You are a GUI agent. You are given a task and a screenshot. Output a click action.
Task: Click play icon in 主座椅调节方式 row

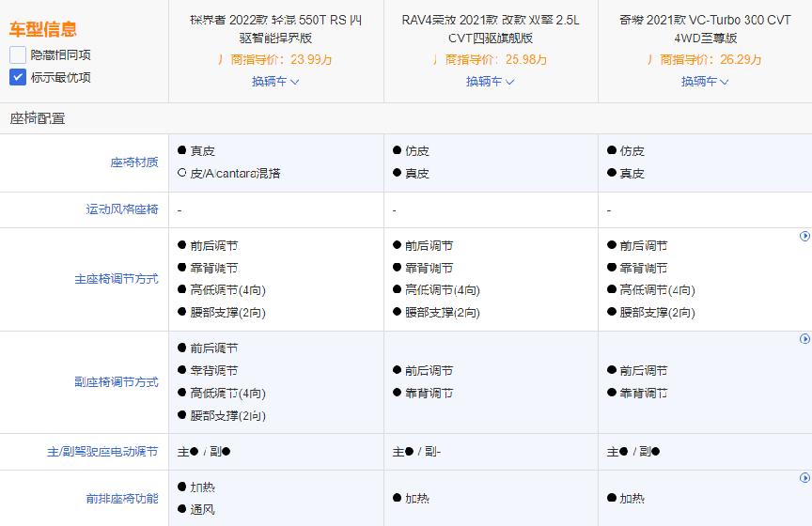coord(804,236)
